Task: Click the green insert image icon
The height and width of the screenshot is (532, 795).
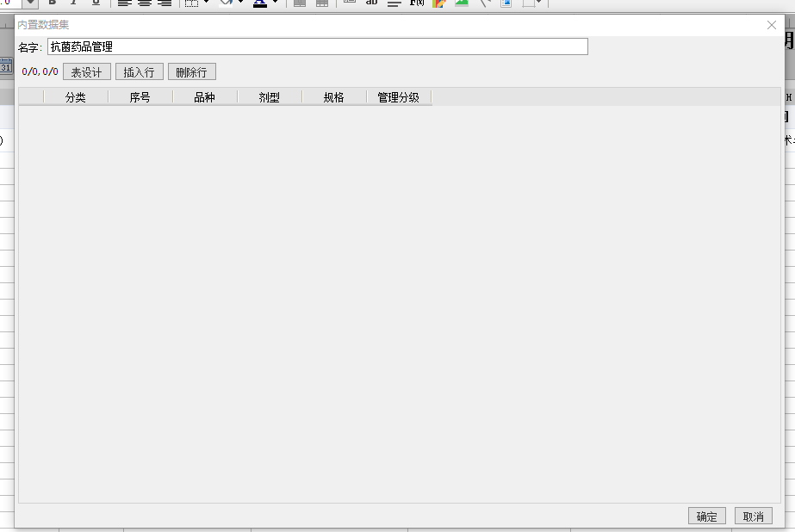Action: [462, 3]
